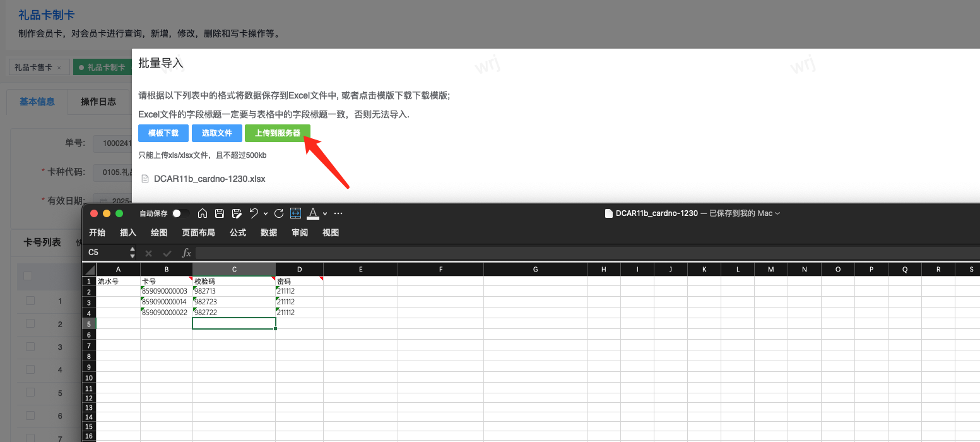Screen dimensions: 980x442
Task: Click the 单号 input field
Action: (x=112, y=143)
